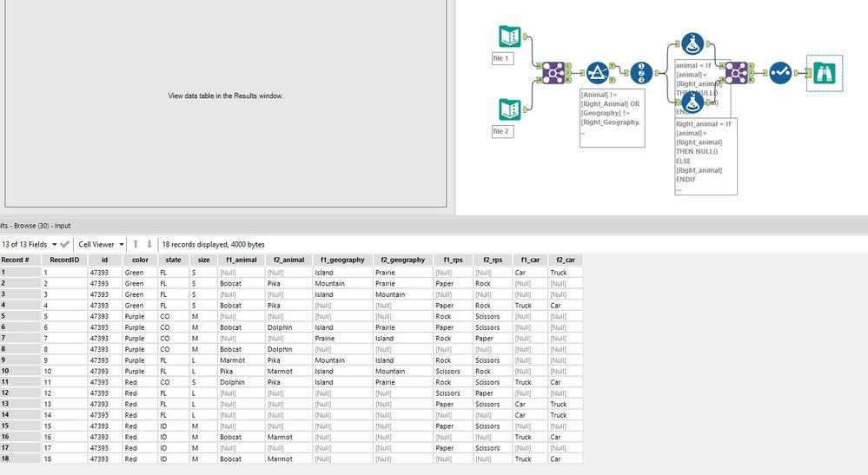
Task: Click the up arrow in the Results toolbar
Action: 136,244
